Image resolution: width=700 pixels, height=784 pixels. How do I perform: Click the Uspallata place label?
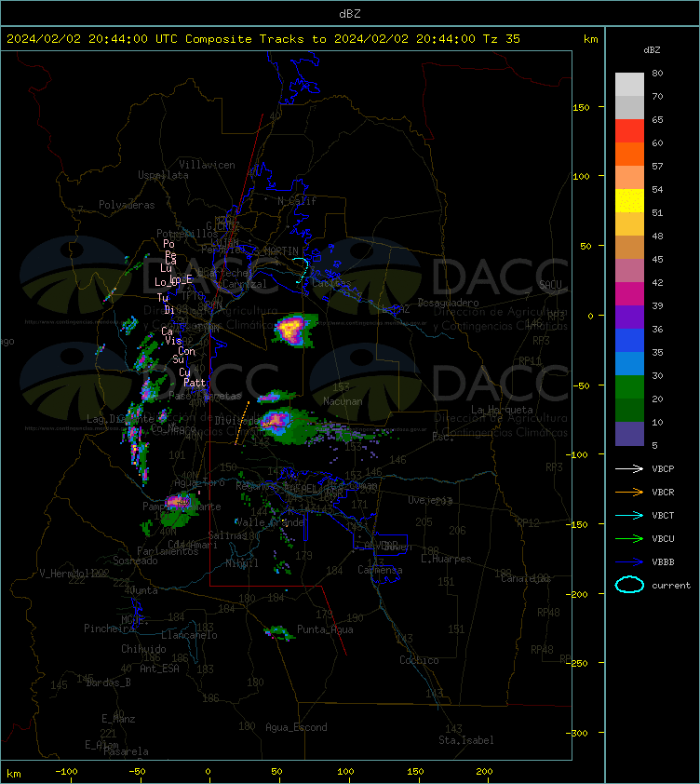tap(164, 175)
